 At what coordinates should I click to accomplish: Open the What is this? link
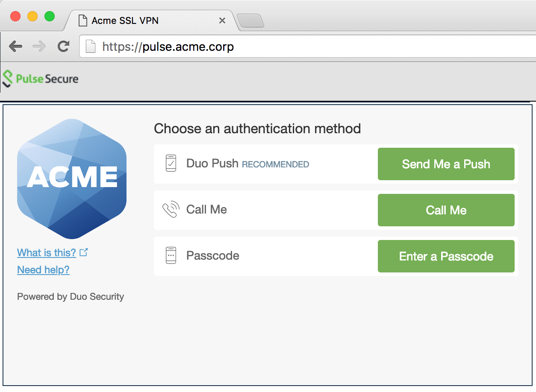(x=47, y=253)
